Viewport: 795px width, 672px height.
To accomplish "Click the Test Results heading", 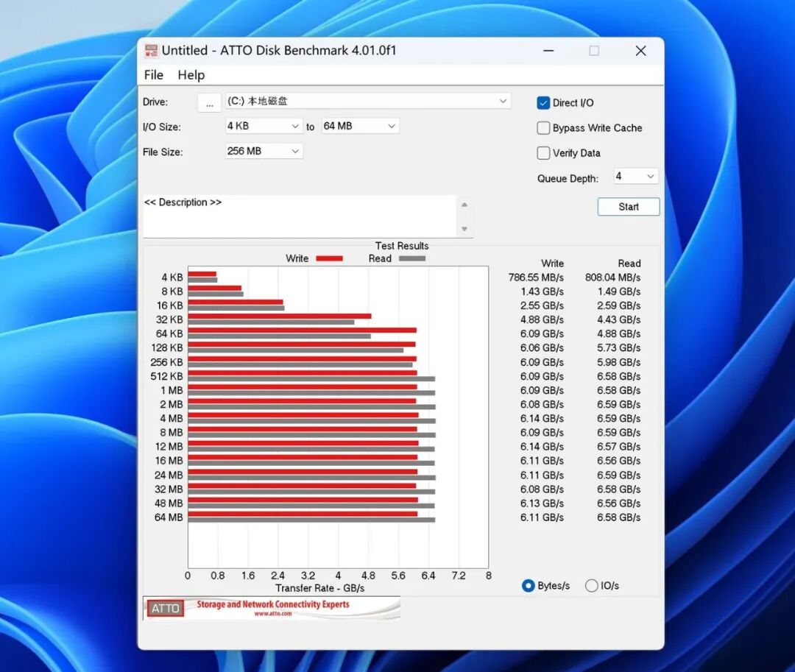I will 402,246.
